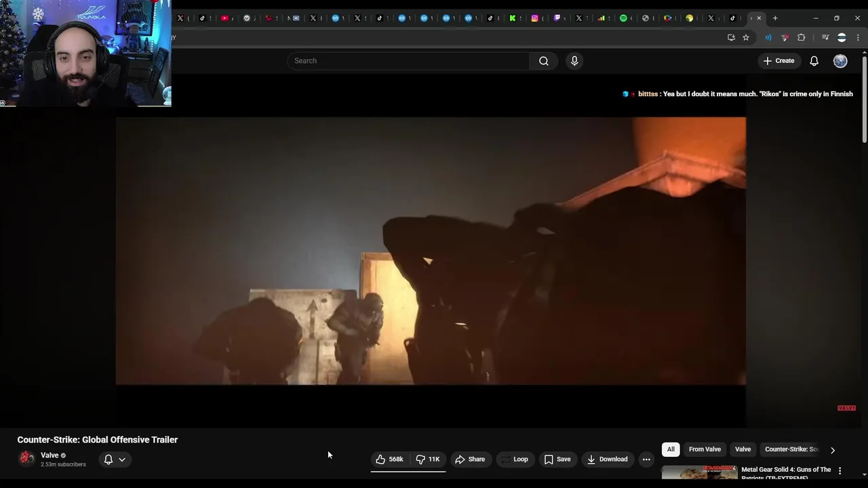Click the Create button
868x488 pixels.
(x=778, y=61)
